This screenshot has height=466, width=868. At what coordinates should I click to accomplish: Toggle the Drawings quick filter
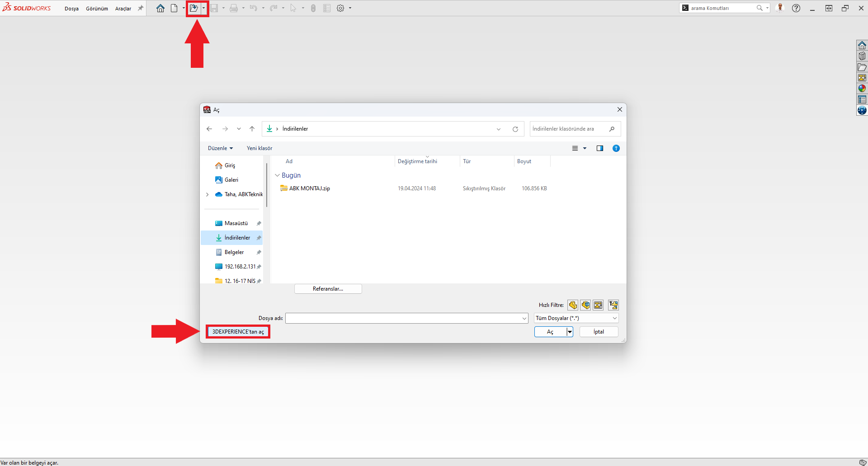click(598, 305)
